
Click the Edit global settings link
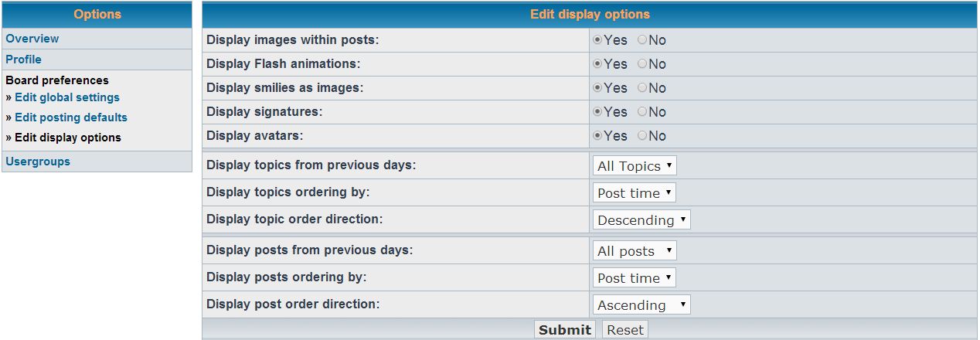(x=67, y=97)
